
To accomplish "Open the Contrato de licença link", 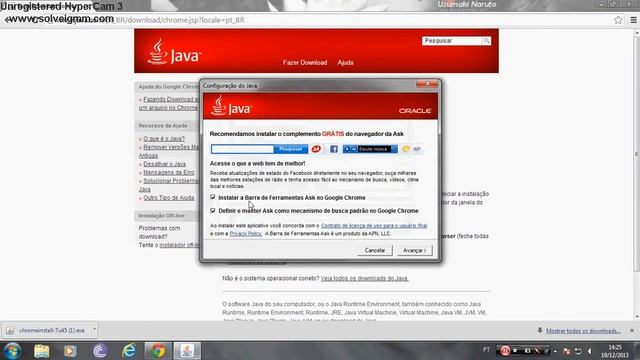I will click(374, 225).
